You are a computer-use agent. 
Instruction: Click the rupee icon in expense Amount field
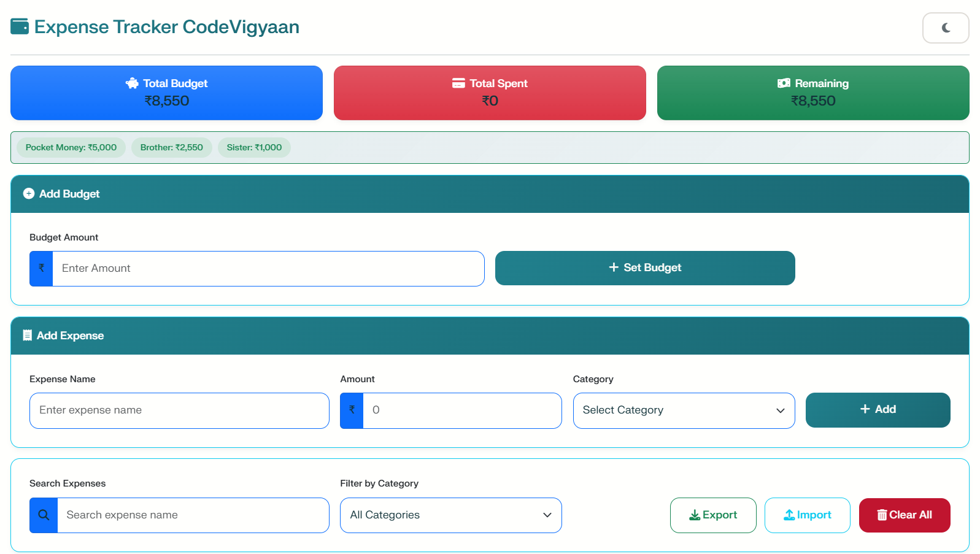pyautogui.click(x=352, y=410)
